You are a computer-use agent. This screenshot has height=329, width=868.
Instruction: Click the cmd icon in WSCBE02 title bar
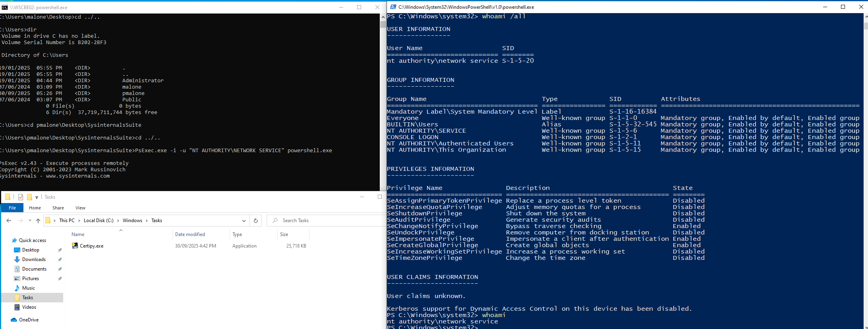coord(5,7)
